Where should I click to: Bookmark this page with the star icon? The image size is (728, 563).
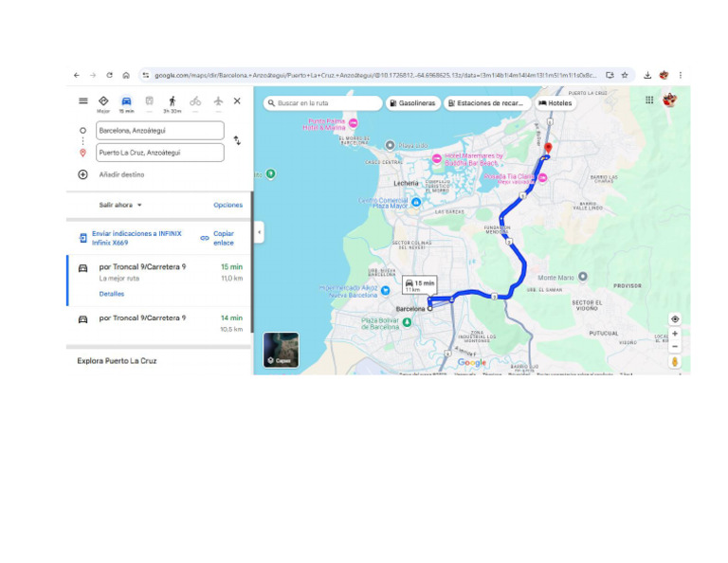pyautogui.click(x=625, y=75)
